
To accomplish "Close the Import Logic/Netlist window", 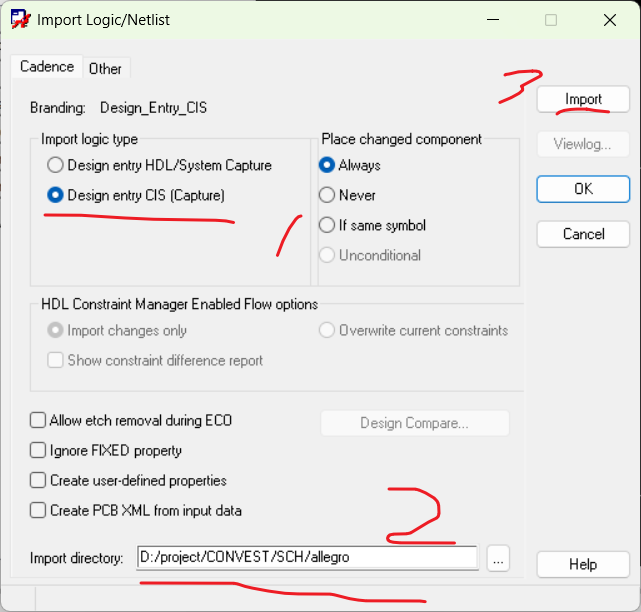I will pyautogui.click(x=610, y=20).
